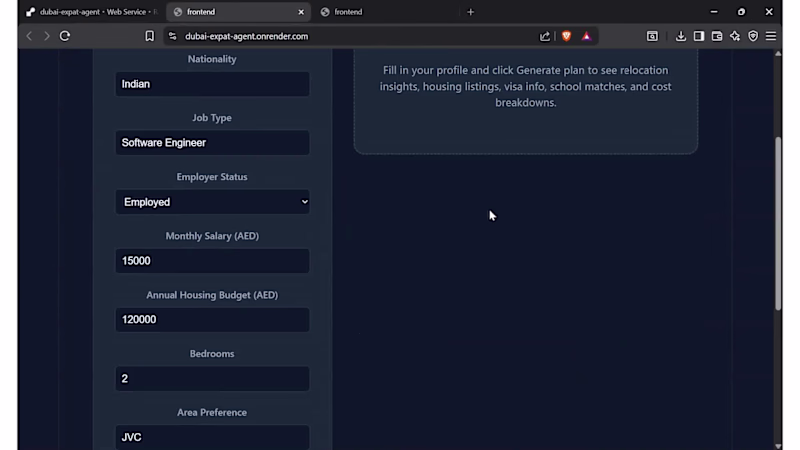Open site settings icon in address bar
The width and height of the screenshot is (800, 450).
click(172, 36)
